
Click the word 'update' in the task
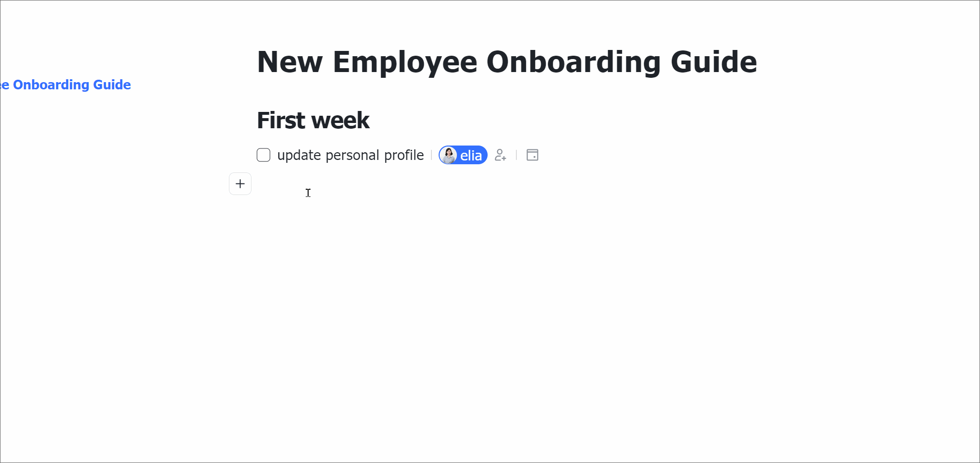299,155
